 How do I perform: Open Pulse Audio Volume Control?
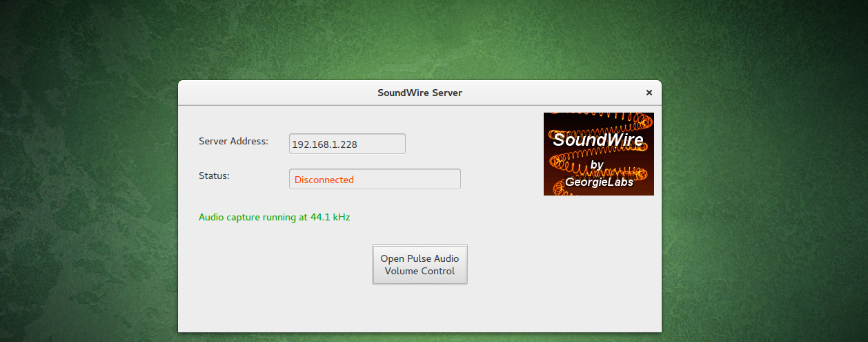tap(420, 265)
